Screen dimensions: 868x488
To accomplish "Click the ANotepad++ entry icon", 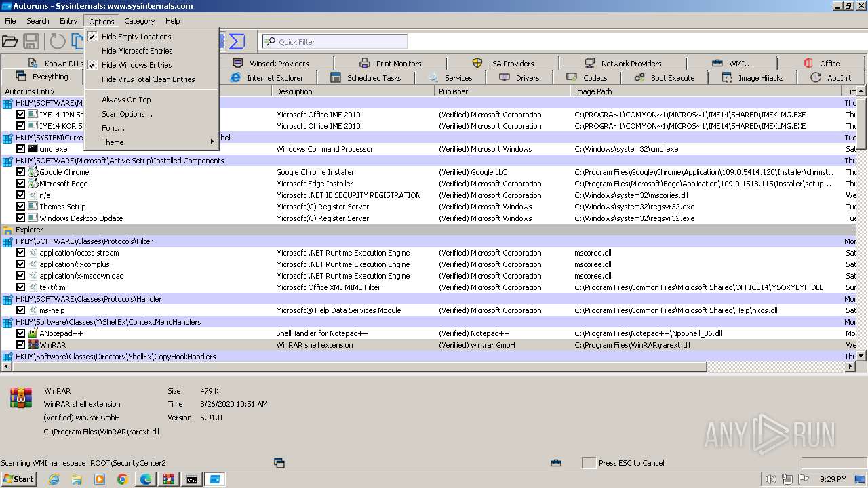I will pyautogui.click(x=33, y=333).
